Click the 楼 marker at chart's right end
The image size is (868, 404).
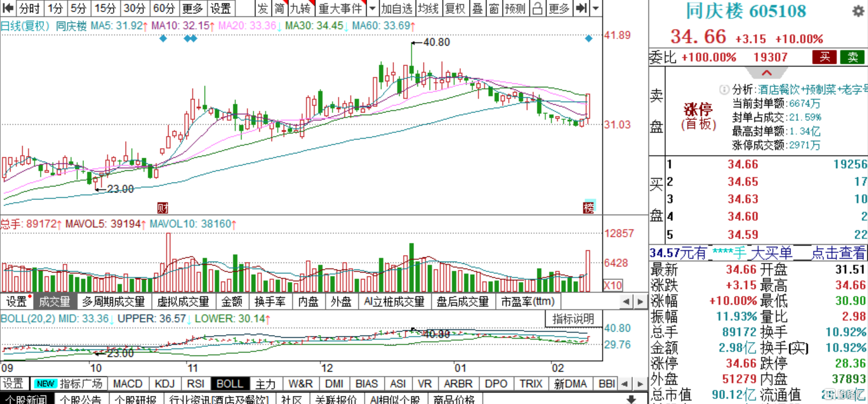(x=589, y=208)
